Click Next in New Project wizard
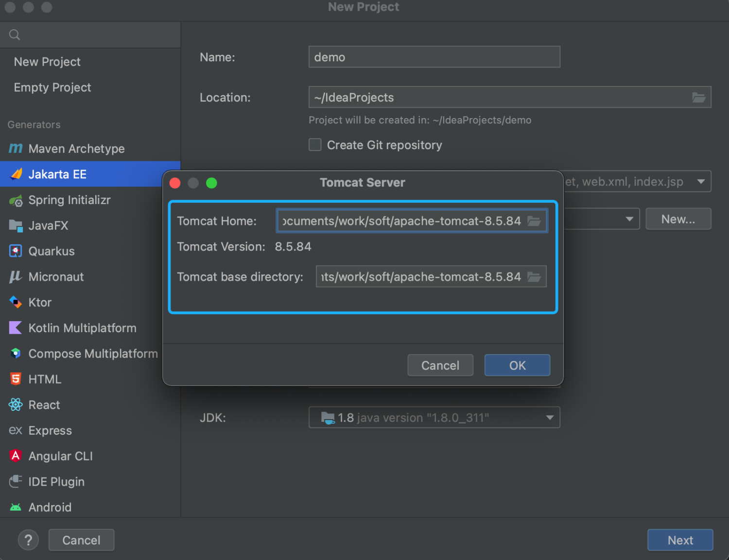Screen dimensions: 729x560 click(680, 540)
